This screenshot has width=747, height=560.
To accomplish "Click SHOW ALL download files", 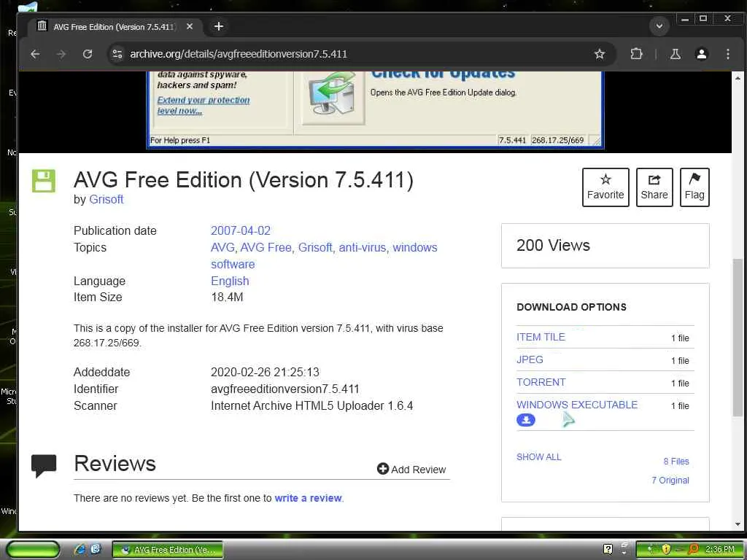I will tap(539, 456).
